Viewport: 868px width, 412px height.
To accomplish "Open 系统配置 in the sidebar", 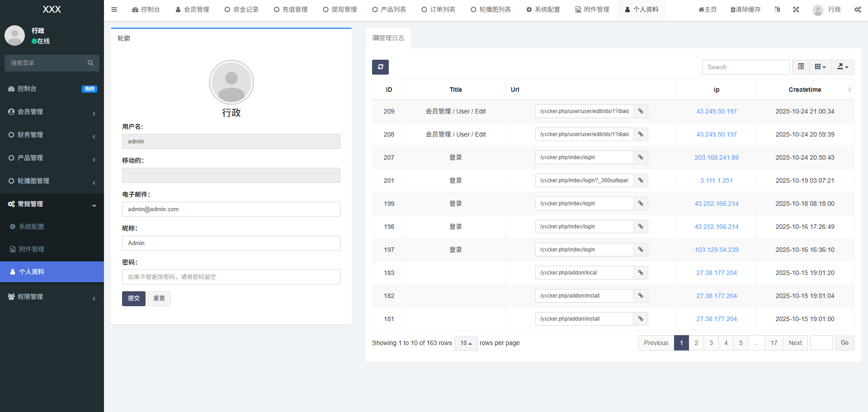I will click(32, 227).
